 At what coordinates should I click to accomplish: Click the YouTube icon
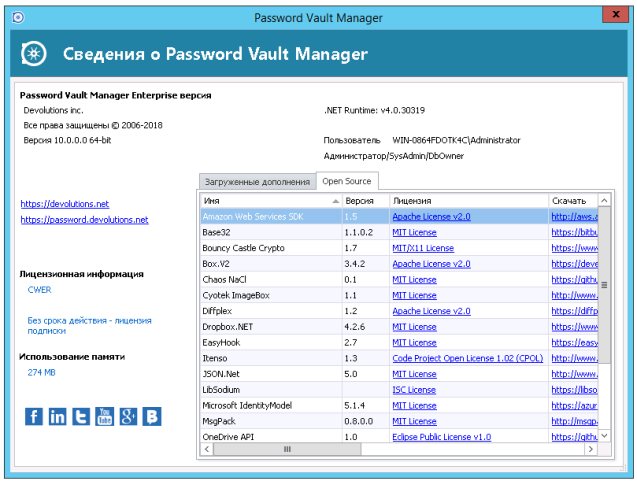[105, 416]
